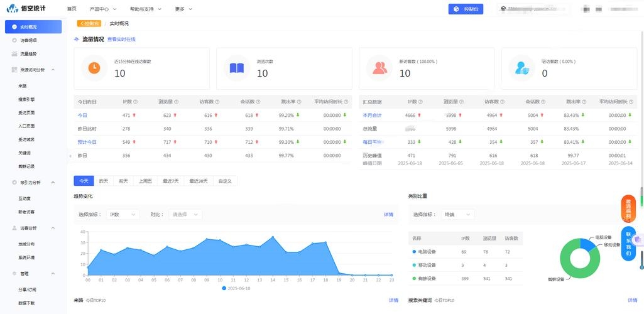Click the blue book icon on the 浏览次数 card

click(x=236, y=68)
